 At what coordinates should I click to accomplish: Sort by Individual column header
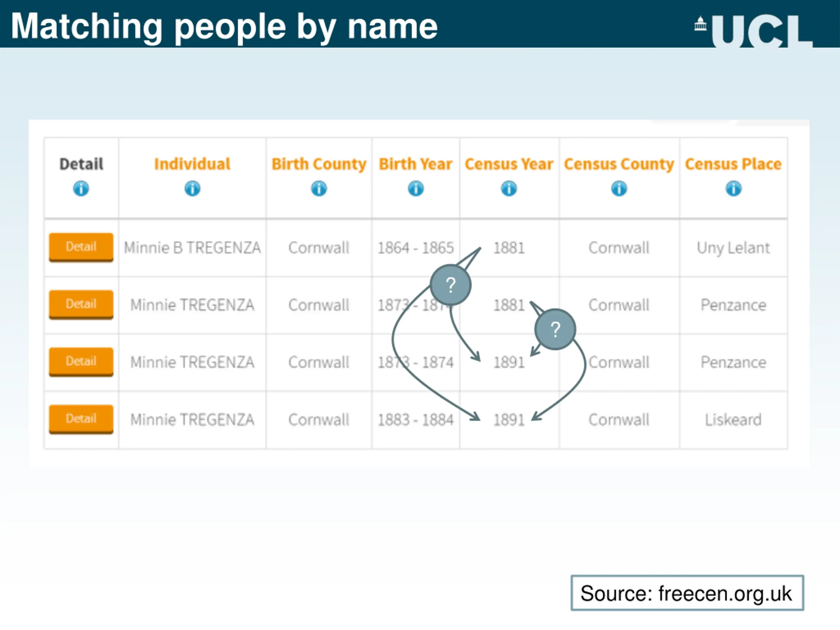(x=192, y=164)
